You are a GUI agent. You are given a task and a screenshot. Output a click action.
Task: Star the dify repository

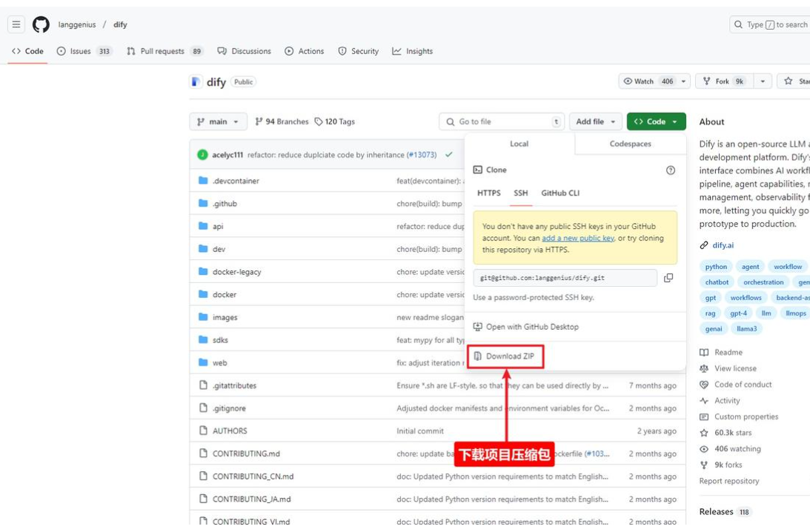pos(794,82)
